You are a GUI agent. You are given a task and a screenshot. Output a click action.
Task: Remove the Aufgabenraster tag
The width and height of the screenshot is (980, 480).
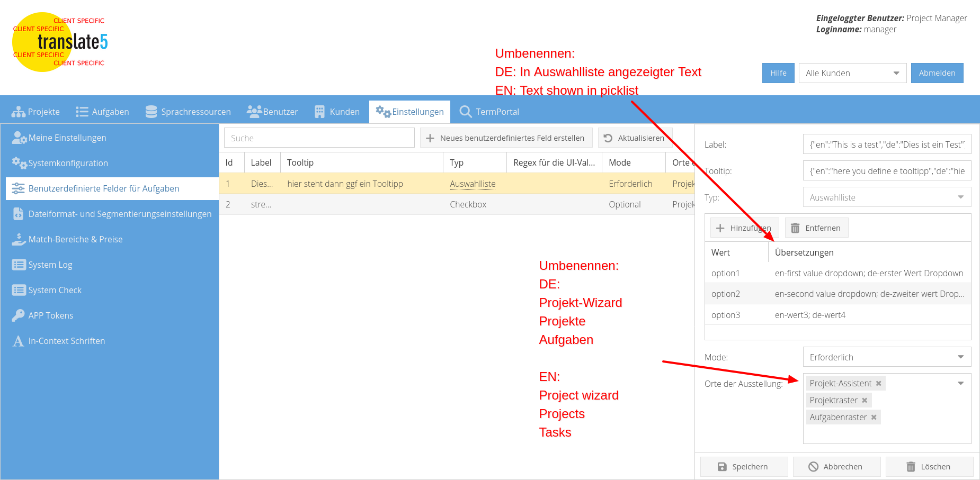click(x=874, y=418)
